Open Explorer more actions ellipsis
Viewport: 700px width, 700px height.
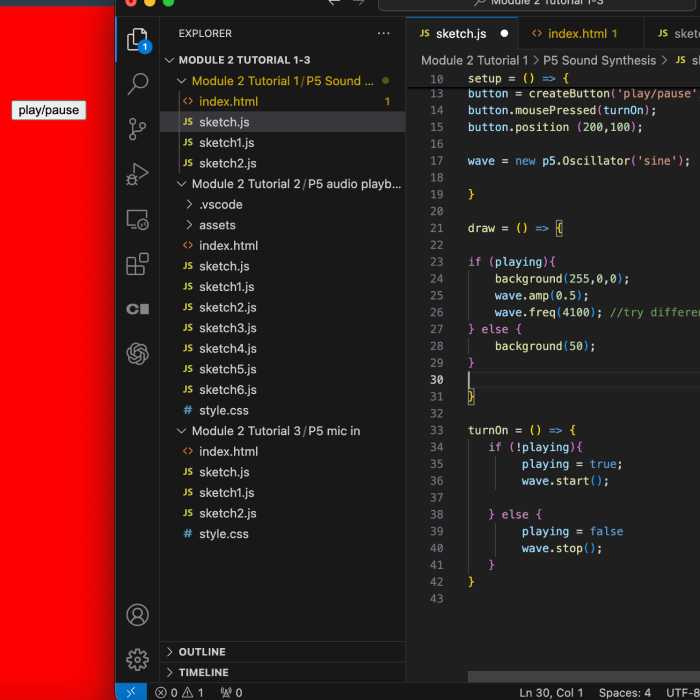pyautogui.click(x=383, y=33)
